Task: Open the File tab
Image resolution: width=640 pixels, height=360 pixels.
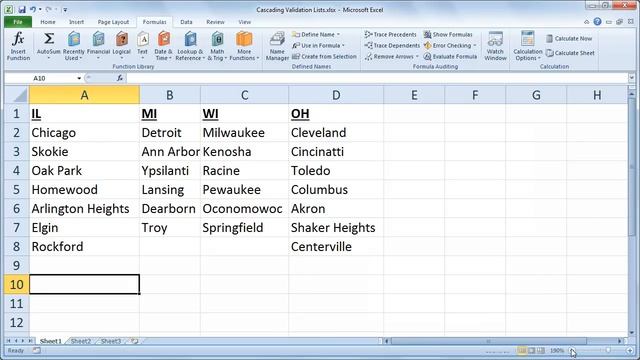Action: click(x=18, y=22)
